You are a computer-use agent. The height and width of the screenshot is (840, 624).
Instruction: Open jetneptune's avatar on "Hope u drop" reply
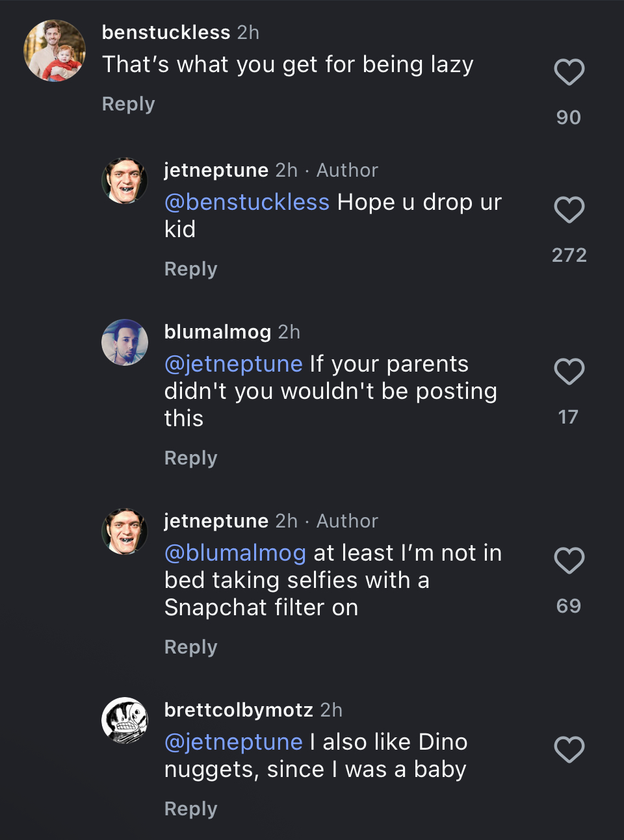(125, 181)
